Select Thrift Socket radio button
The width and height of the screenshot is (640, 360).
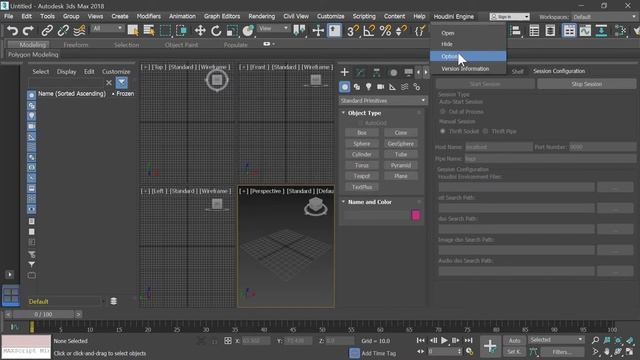coord(442,131)
